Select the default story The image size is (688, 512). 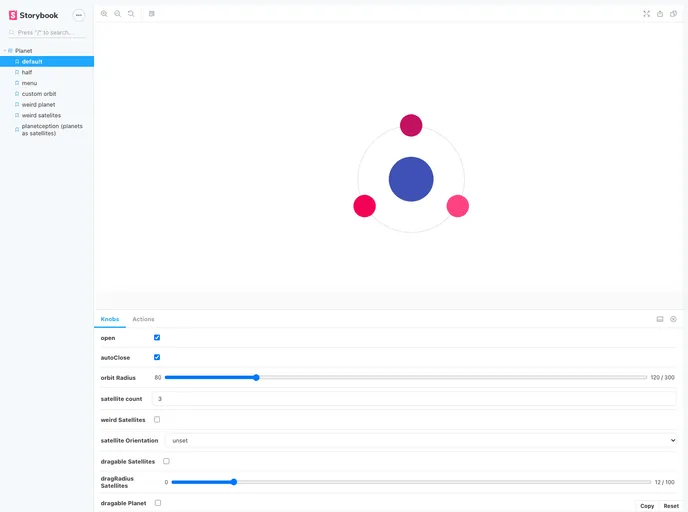click(47, 61)
